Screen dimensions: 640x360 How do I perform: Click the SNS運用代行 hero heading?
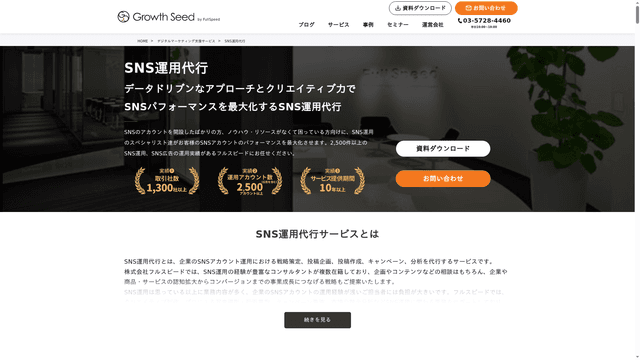(x=166, y=68)
